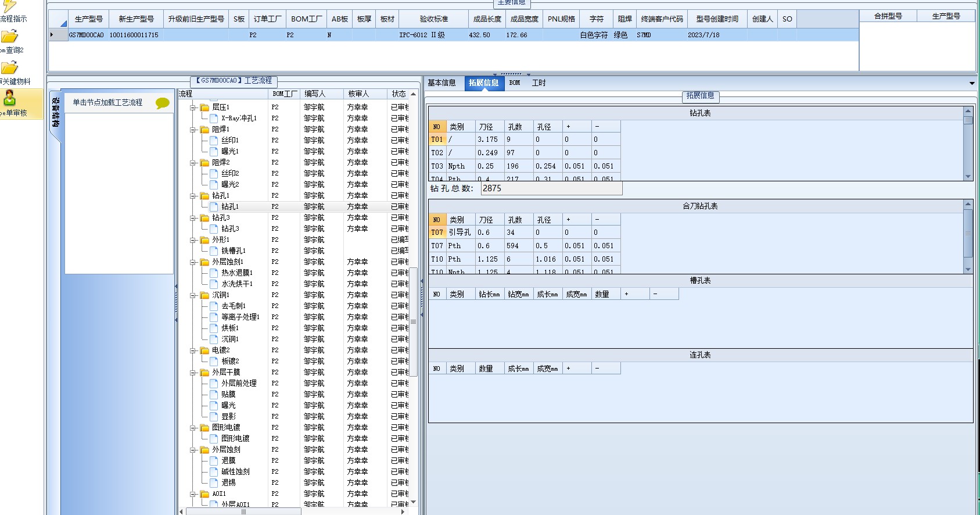Click the 碱性蚀刻 document icon
This screenshot has height=515, width=980.
pos(214,471)
